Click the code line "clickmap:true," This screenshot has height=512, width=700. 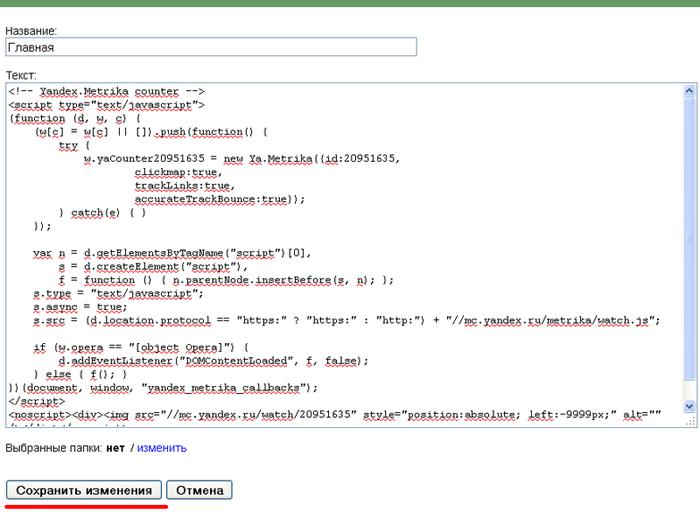pos(178,172)
